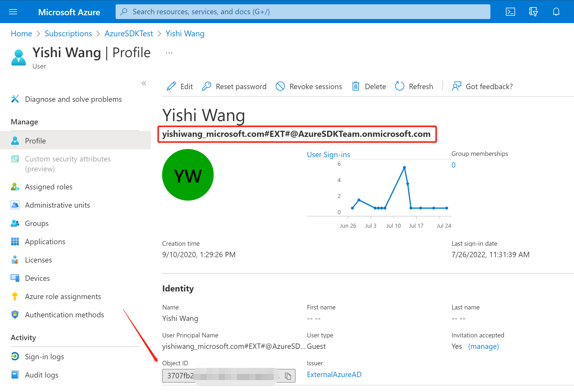Image resolution: width=574 pixels, height=392 pixels.
Task: Collapse the left sidebar with the chevron
Action: click(144, 83)
